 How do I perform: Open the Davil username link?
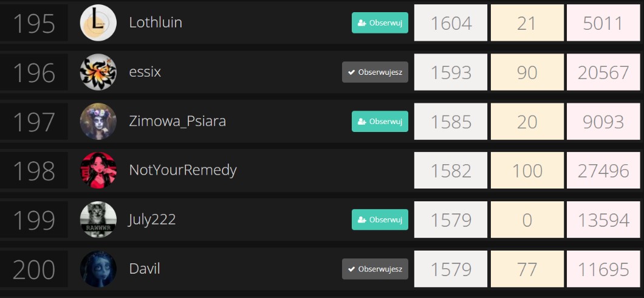tap(145, 269)
